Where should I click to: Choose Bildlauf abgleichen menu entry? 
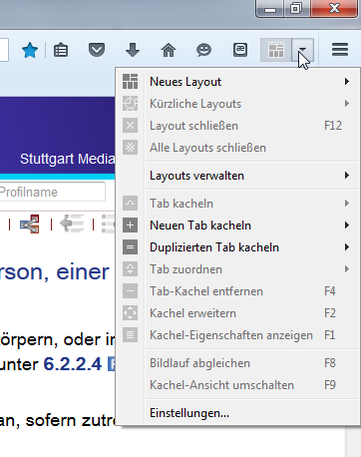click(x=237, y=363)
